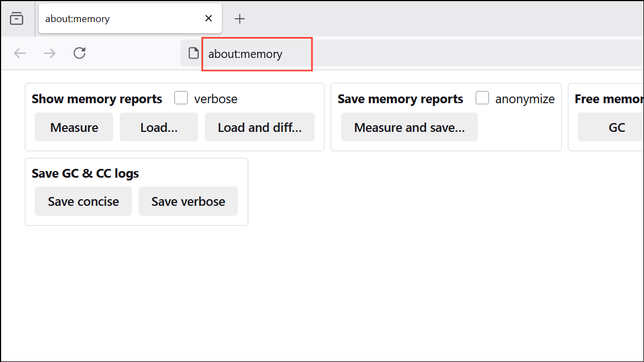Click the Save verbose button
This screenshot has width=644, height=362.
[x=188, y=201]
